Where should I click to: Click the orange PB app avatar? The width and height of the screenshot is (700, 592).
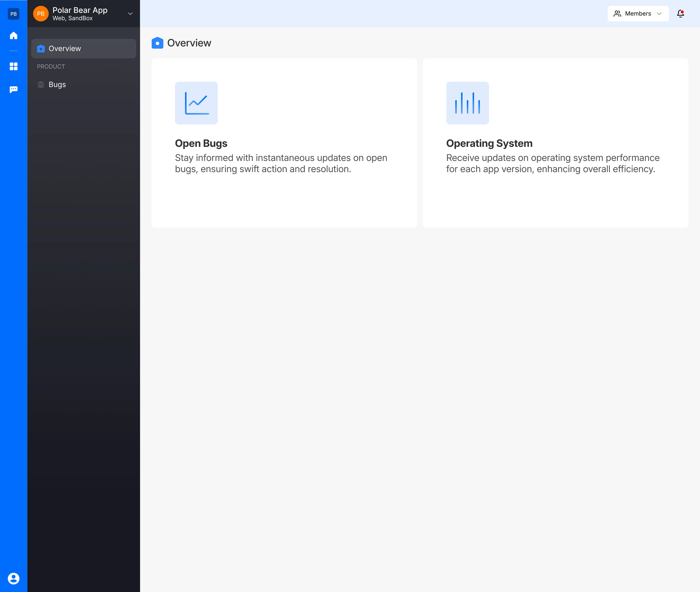[41, 14]
